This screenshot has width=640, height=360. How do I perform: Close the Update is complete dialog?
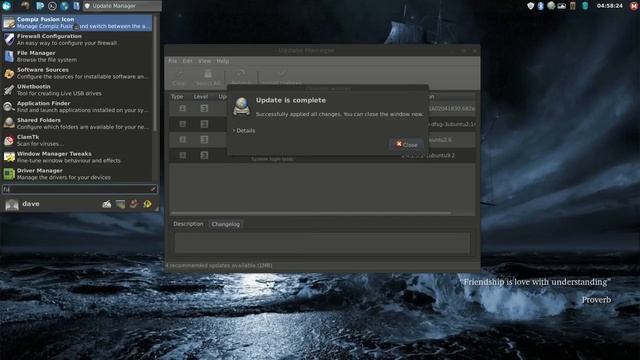pos(407,144)
